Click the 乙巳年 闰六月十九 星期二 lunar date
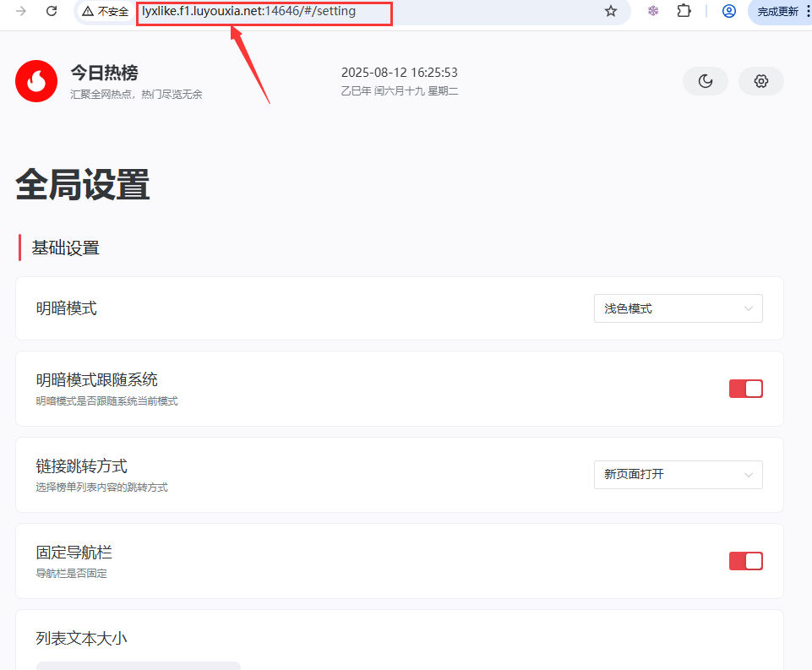 click(400, 91)
